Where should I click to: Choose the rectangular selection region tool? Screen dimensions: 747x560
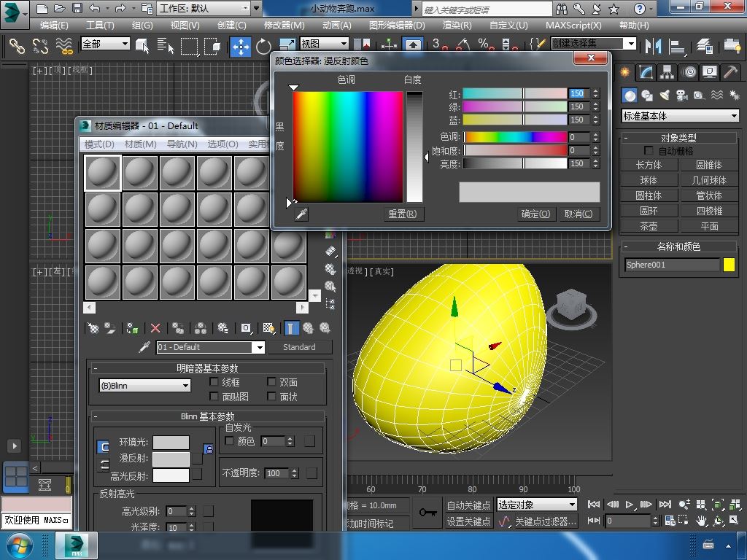point(189,46)
